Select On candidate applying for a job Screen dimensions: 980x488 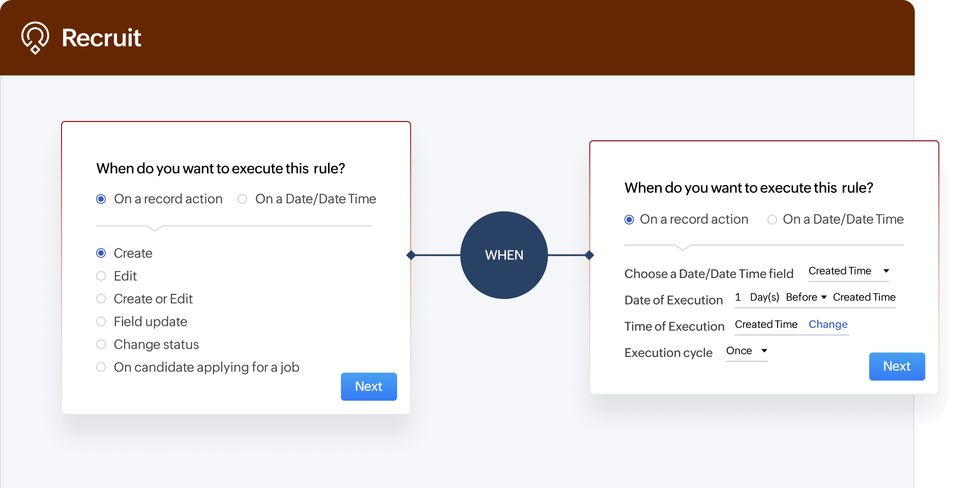pos(101,367)
